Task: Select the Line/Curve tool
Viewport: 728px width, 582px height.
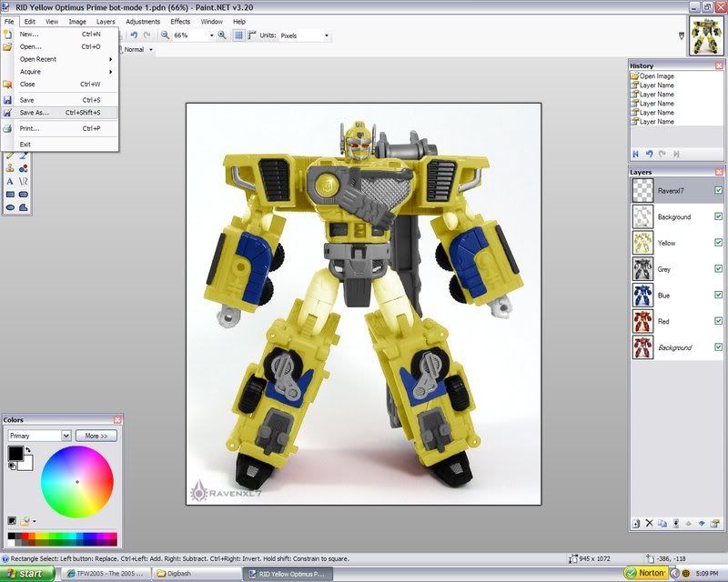Action: click(24, 182)
